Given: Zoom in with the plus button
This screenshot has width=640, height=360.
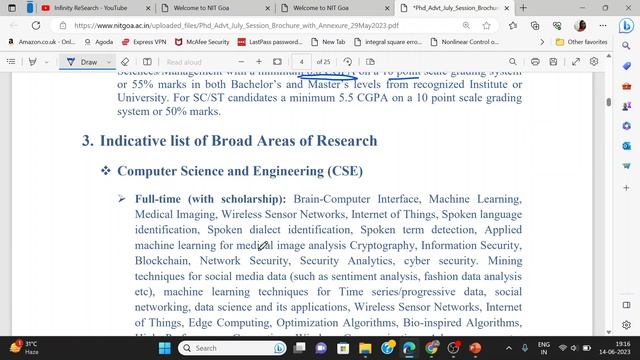Looking at the screenshot, I should [259, 62].
